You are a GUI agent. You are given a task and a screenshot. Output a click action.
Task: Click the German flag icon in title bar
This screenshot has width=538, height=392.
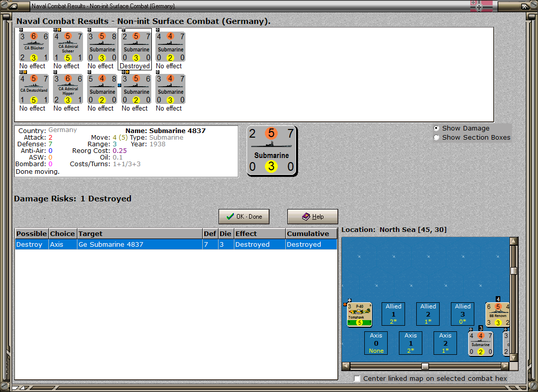coord(481,6)
